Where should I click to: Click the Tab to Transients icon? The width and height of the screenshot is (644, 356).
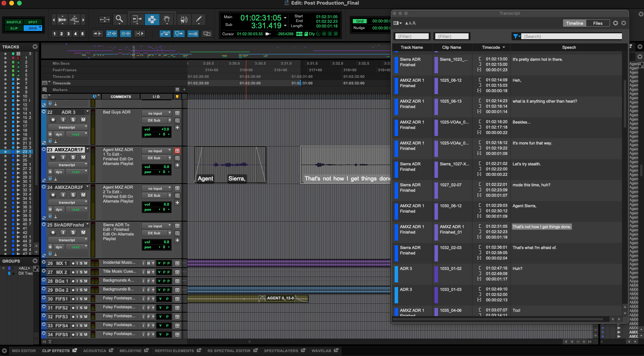click(98, 34)
